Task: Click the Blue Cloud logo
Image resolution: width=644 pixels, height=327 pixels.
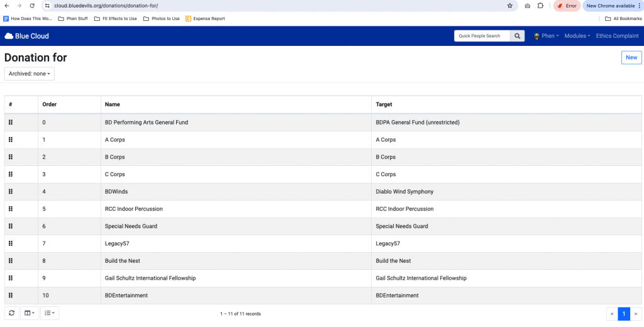Action: coord(26,36)
